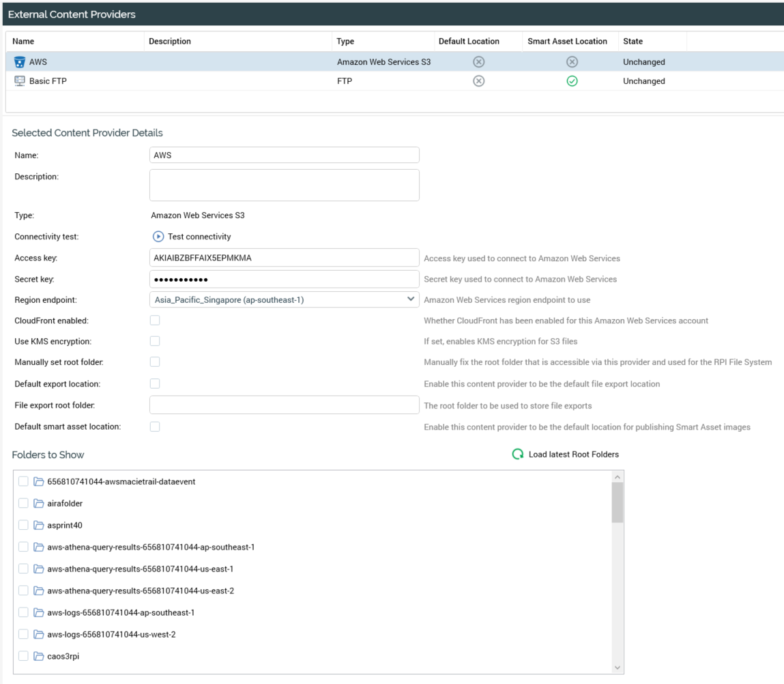784x684 pixels.
Task: Enable the CloudFront enabled checkbox
Action: [154, 320]
